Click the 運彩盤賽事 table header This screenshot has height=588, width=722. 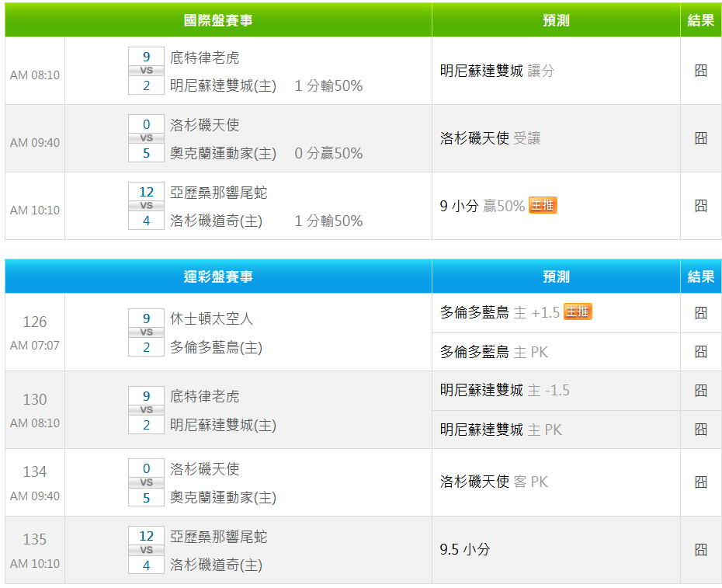click(x=218, y=277)
